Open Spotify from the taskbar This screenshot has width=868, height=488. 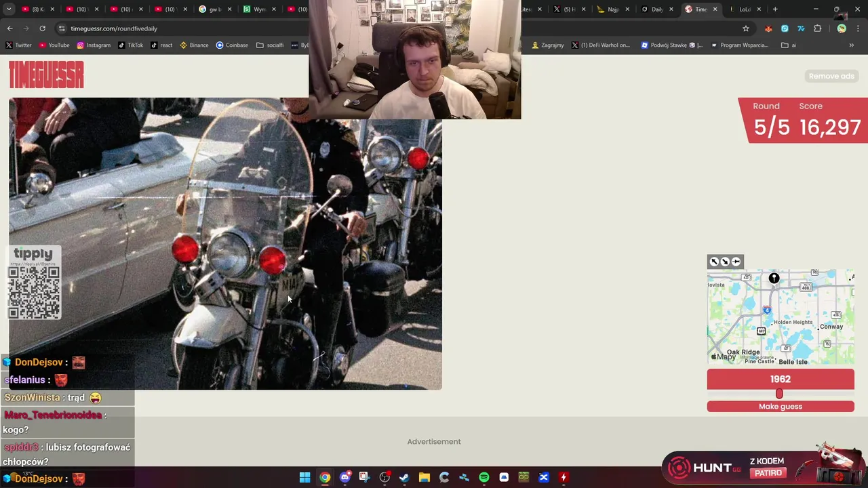point(484,477)
